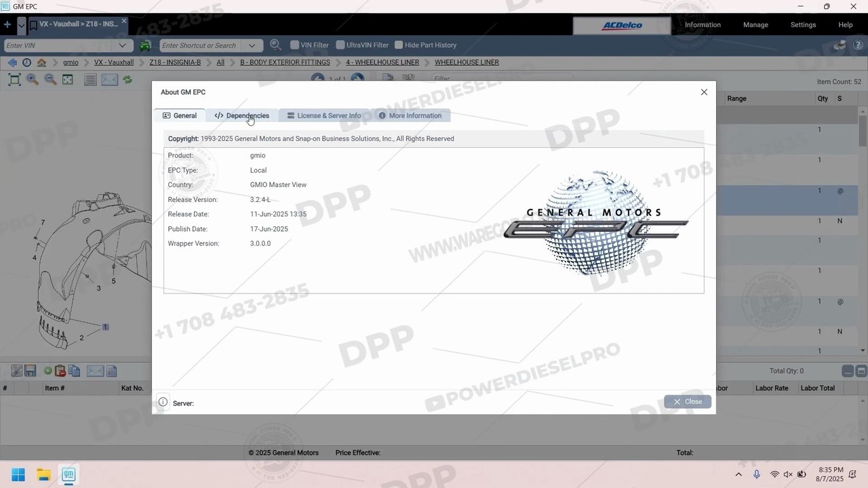Click the server info icon

[163, 402]
